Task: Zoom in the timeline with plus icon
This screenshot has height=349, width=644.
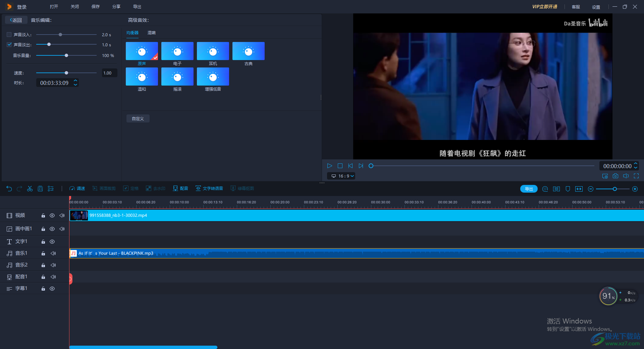Action: (x=635, y=189)
